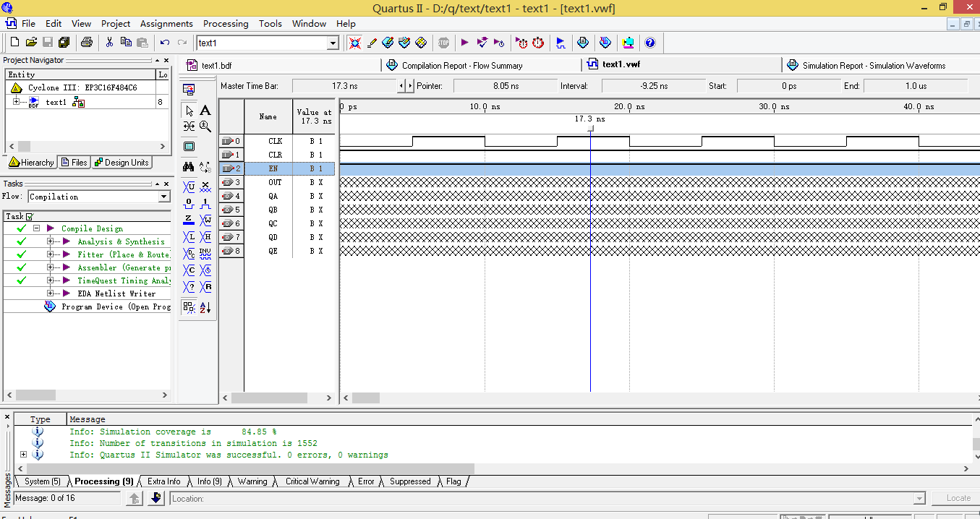Click the Full Screen icon in left toolbar

[189, 146]
